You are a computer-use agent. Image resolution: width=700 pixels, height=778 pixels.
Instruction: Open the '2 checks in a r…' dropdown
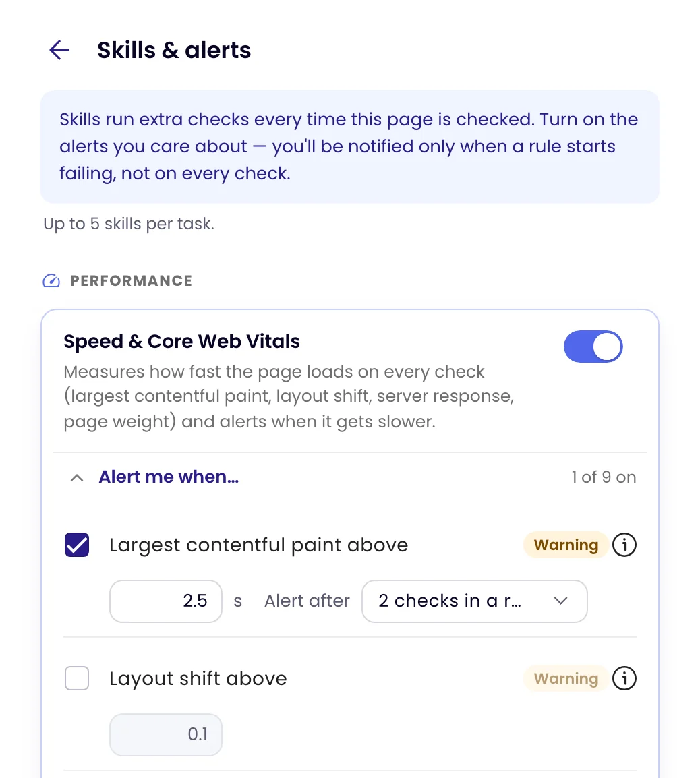click(475, 601)
